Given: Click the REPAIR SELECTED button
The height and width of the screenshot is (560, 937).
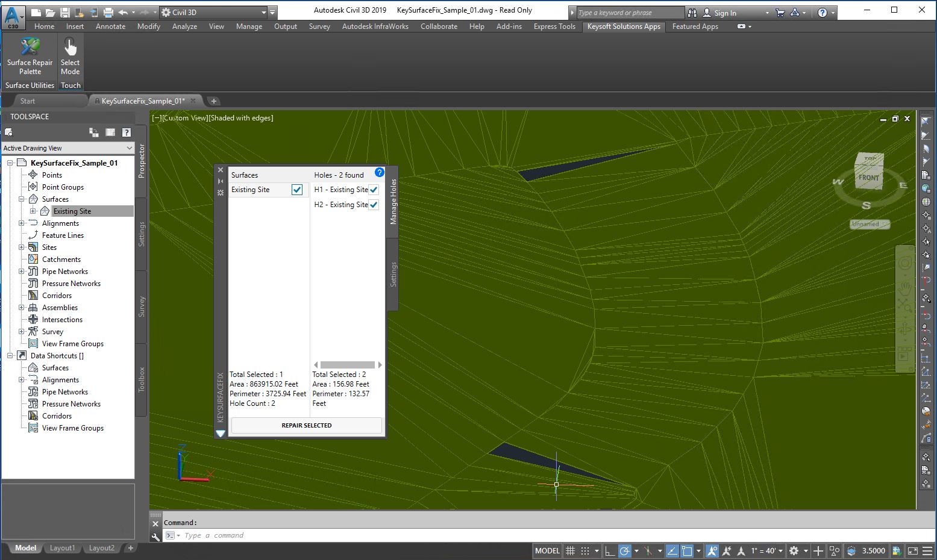Looking at the screenshot, I should 306,425.
